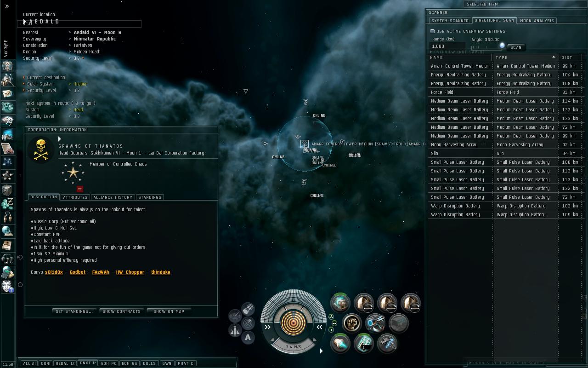Click the Range (km) input field

[x=447, y=46]
